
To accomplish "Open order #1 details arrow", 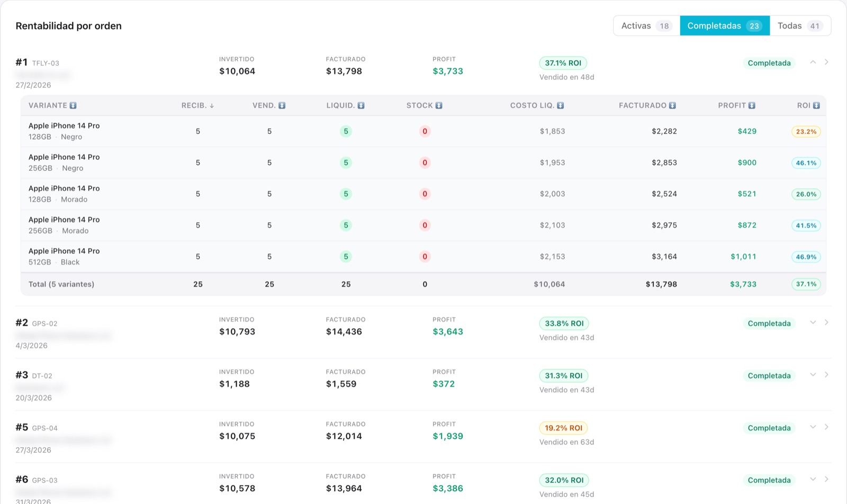I will click(x=826, y=62).
